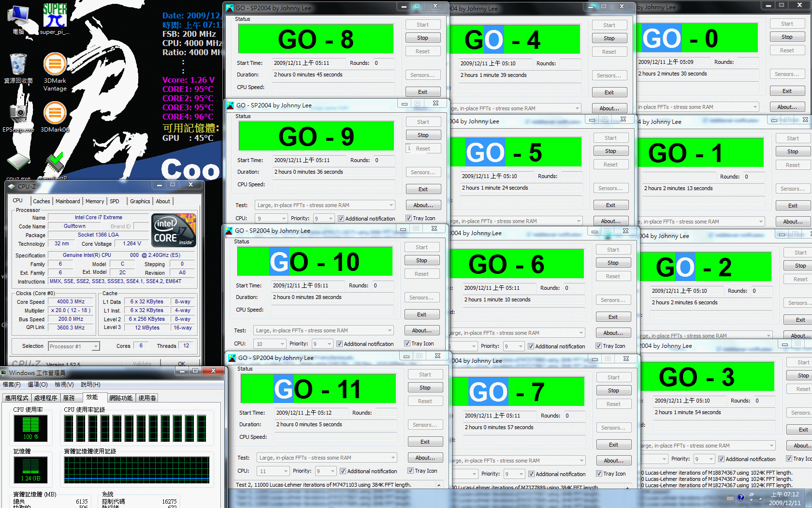Open the Graphics tab in CPU-Z

(140, 201)
